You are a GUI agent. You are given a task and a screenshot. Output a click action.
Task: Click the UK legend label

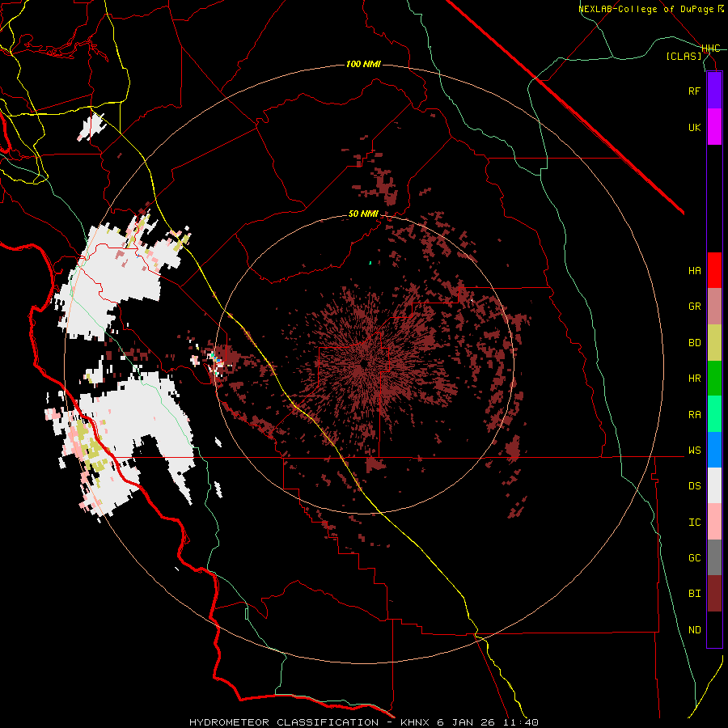[694, 127]
